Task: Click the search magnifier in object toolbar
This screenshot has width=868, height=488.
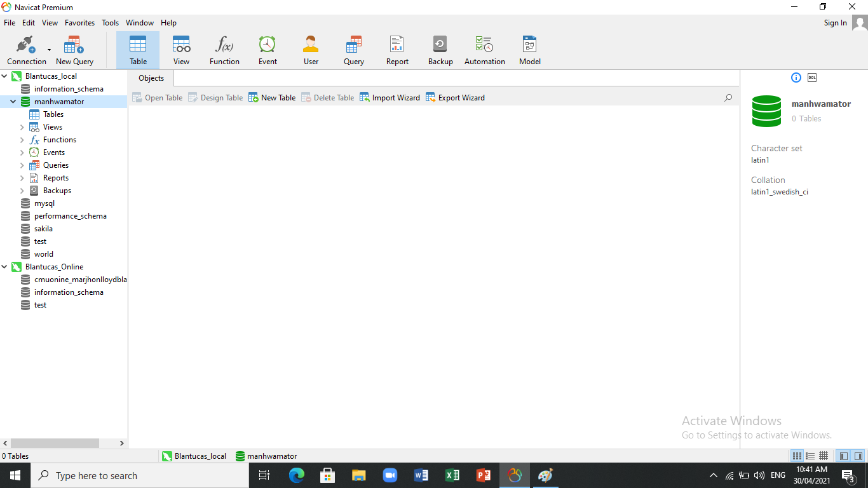Action: (x=728, y=98)
